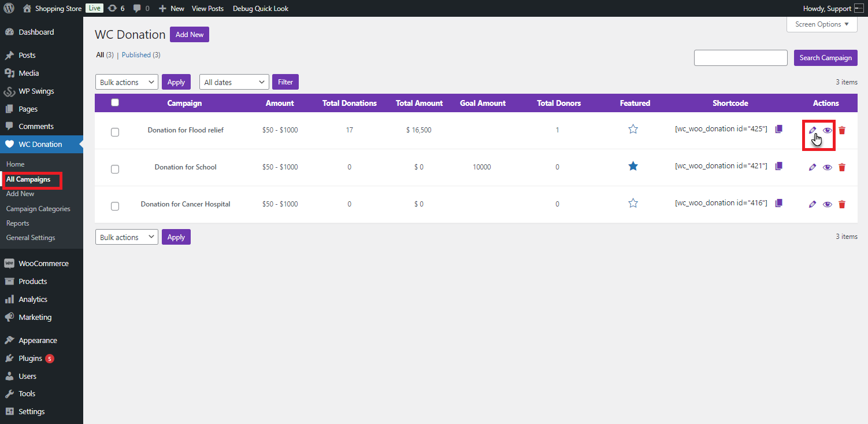Click the Search Campaign button
The height and width of the screenshot is (424, 868).
[826, 58]
